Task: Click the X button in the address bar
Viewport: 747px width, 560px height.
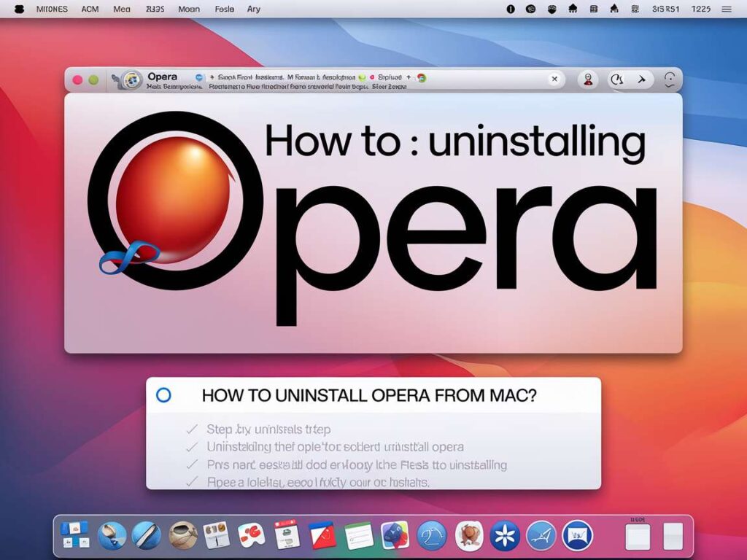Action: coord(554,79)
